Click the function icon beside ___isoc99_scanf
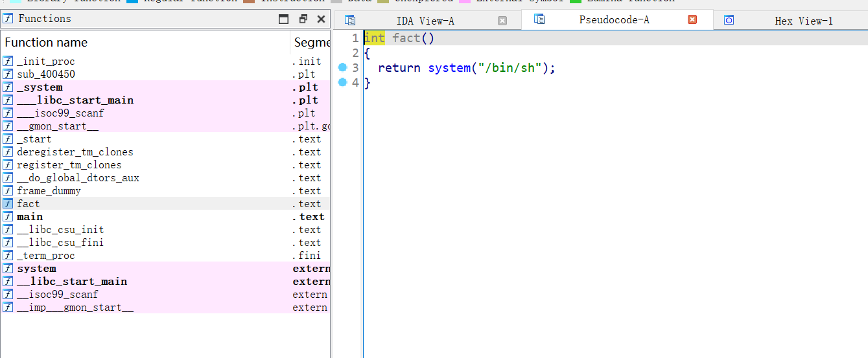868x358 pixels. tap(8, 113)
